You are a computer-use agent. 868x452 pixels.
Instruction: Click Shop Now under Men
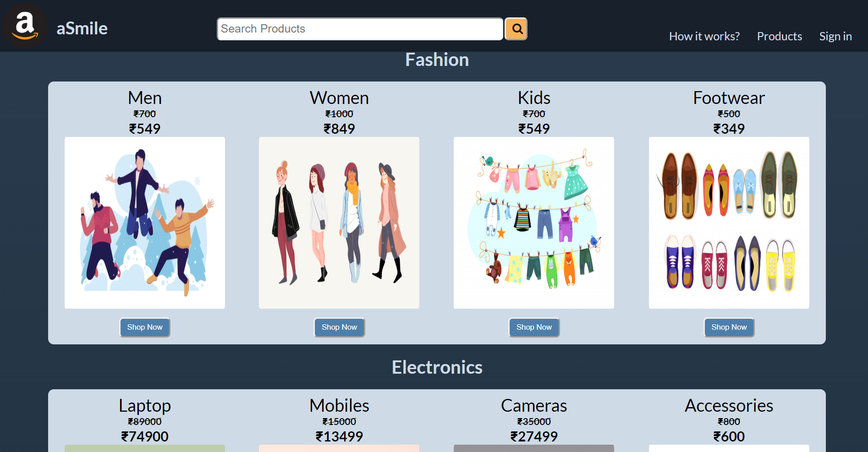tap(145, 327)
